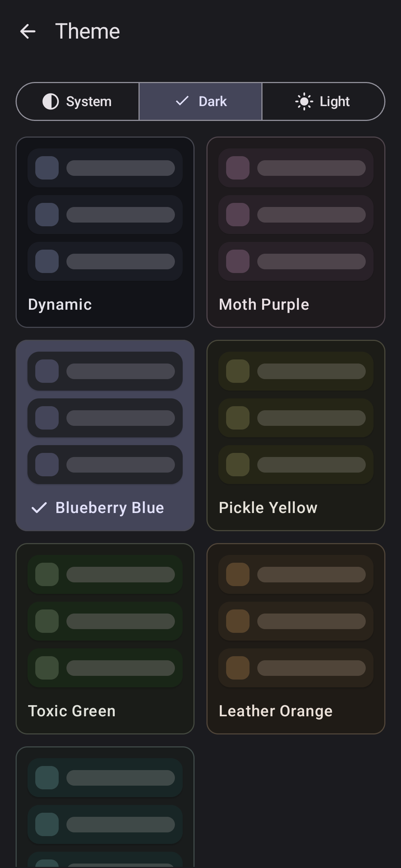Image resolution: width=401 pixels, height=868 pixels.
Task: Select the Dark mode segment
Action: (200, 102)
